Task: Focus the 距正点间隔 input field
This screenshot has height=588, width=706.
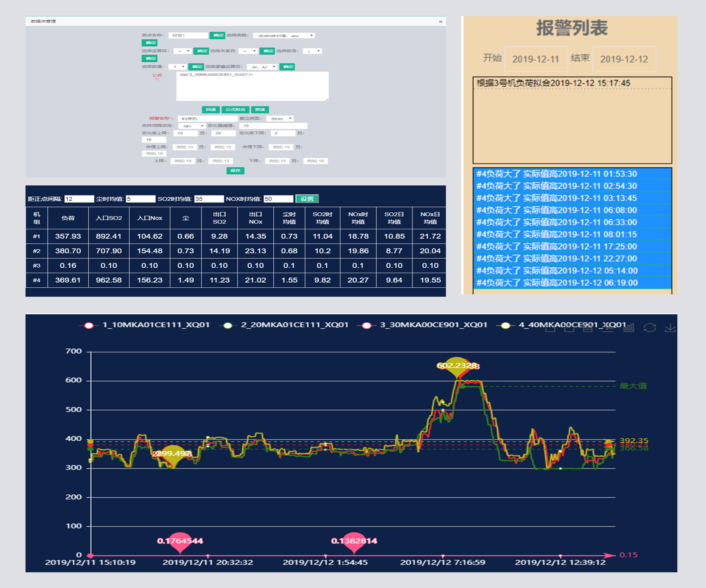Action: pyautogui.click(x=79, y=199)
